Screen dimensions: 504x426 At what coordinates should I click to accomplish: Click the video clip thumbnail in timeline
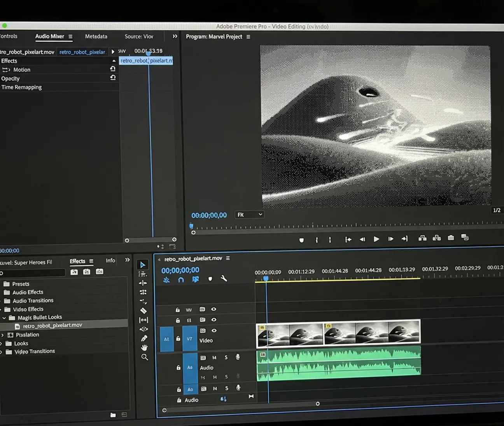338,333
